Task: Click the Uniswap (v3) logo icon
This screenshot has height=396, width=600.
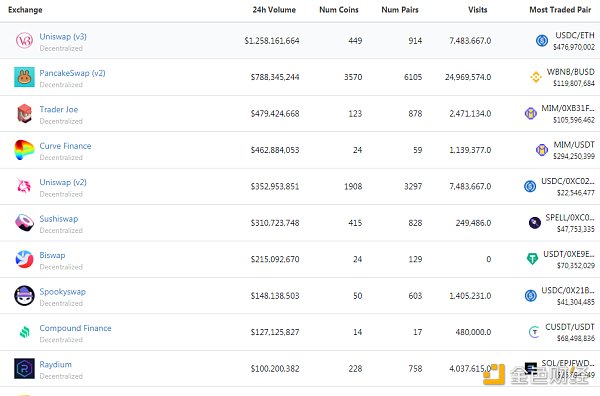Action: click(x=24, y=41)
